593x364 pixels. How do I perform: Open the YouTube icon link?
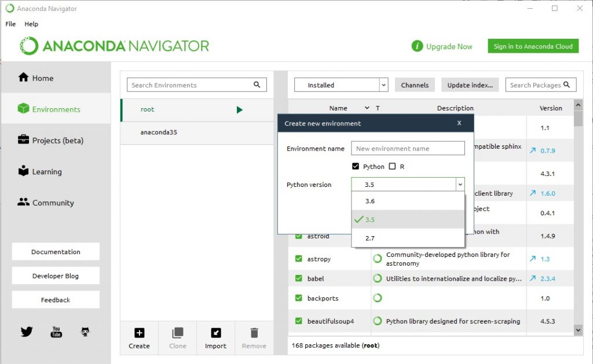[56, 332]
